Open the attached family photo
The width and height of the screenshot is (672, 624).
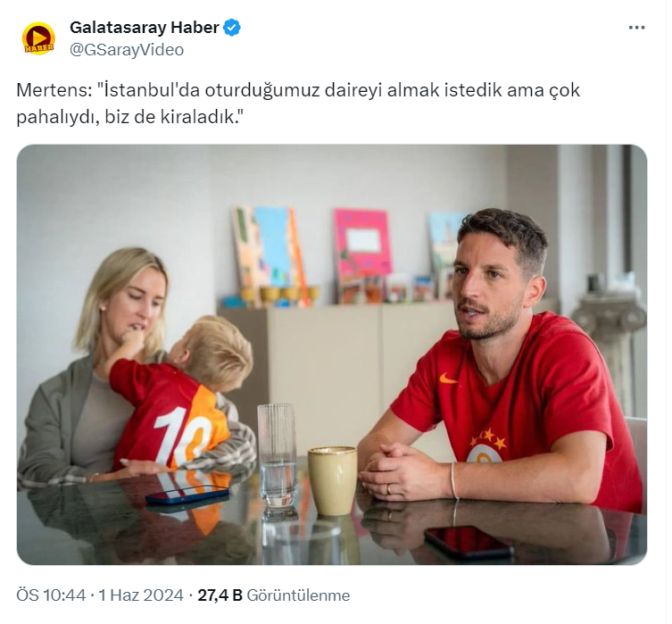332,354
